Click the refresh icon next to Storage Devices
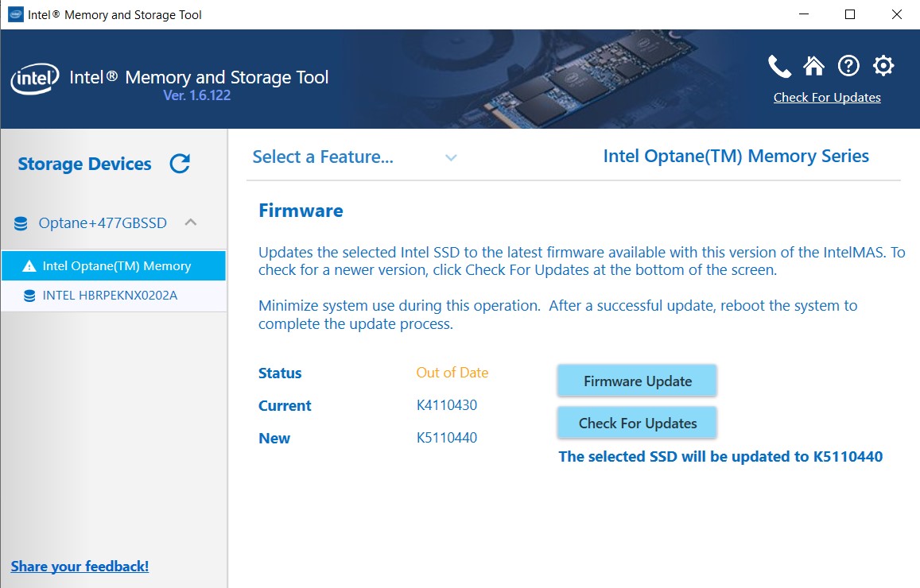920x588 pixels. point(180,164)
